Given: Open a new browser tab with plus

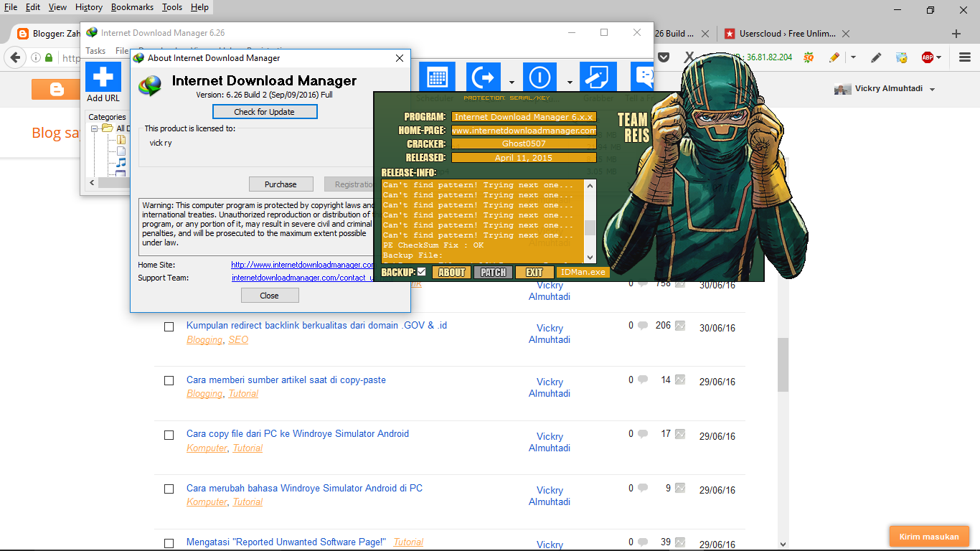Looking at the screenshot, I should click(956, 34).
